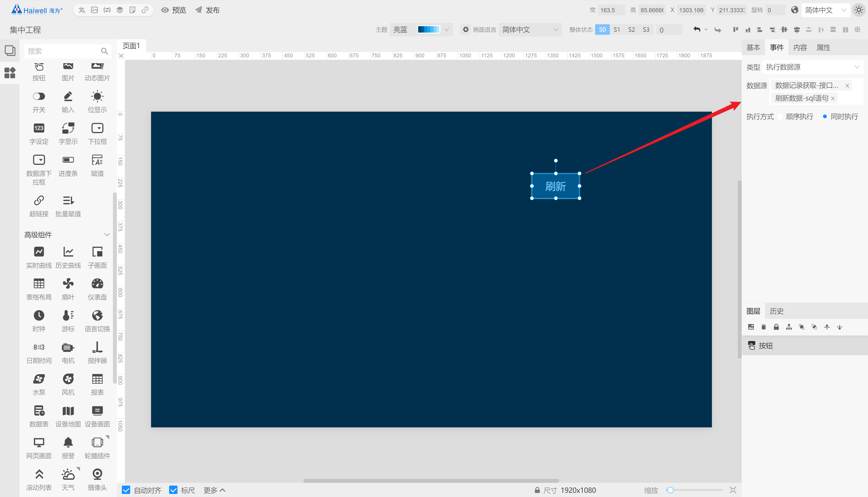Select the 刷新 button on canvas
Viewport: 868px width, 497px height.
[x=556, y=186]
